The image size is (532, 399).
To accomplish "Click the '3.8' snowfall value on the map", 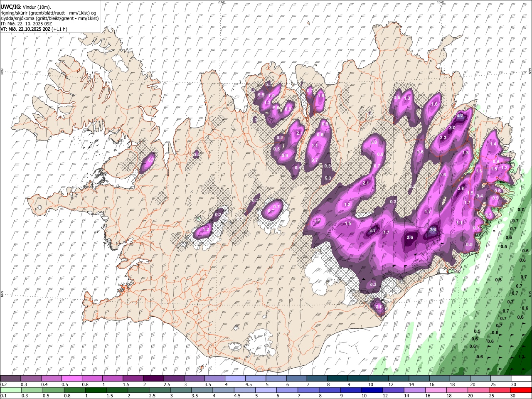I will (x=433, y=230).
